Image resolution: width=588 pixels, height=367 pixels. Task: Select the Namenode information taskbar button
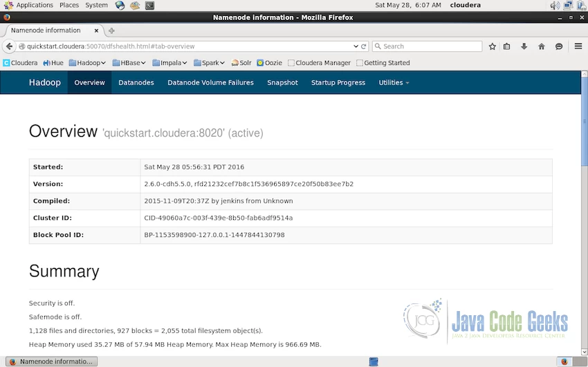(x=52, y=361)
